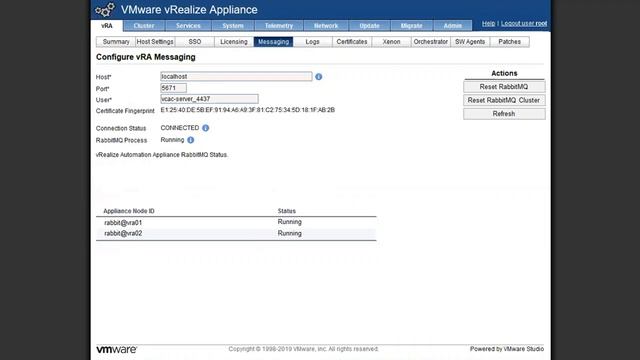Screen dimensions: 640x360
Task: Select the rabbit@vra02 node row
Action: [x=236, y=233]
